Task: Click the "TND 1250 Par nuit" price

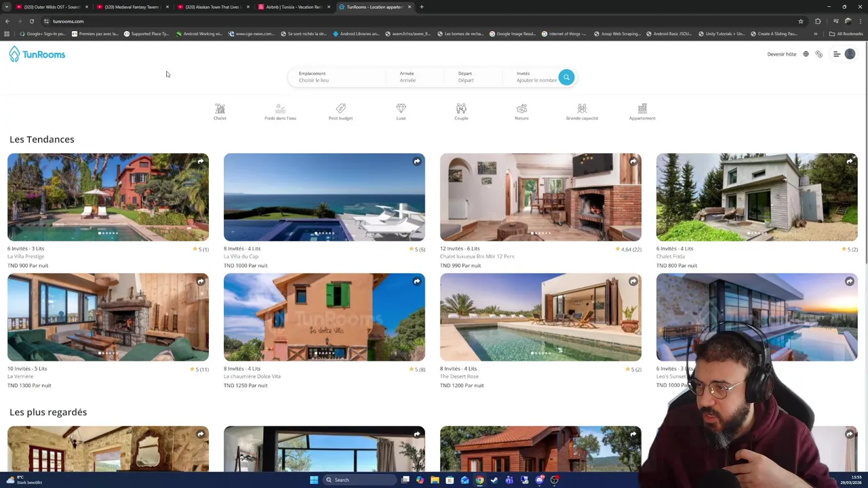Action: pos(245,386)
